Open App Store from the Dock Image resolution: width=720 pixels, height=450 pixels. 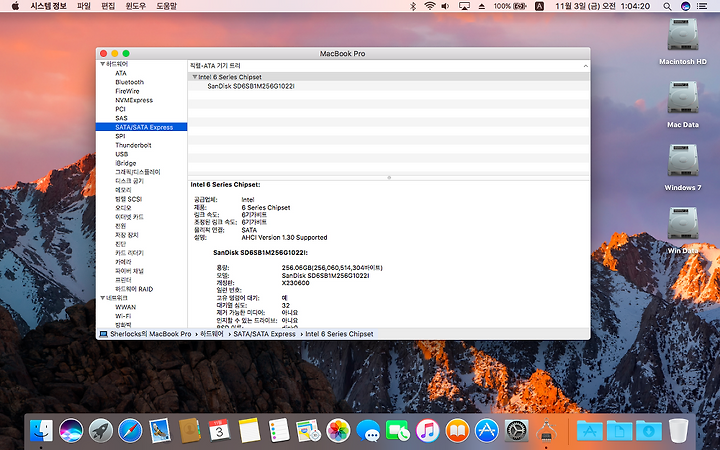pos(487,431)
